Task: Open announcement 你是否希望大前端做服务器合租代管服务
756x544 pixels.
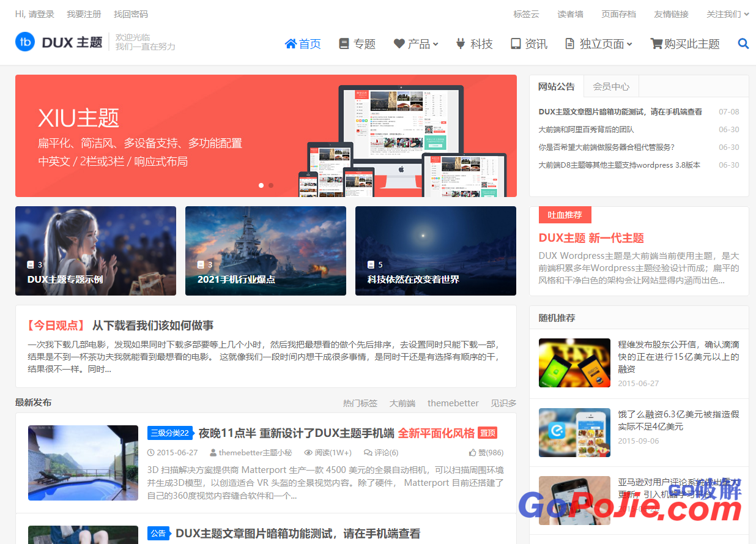Action: point(606,147)
